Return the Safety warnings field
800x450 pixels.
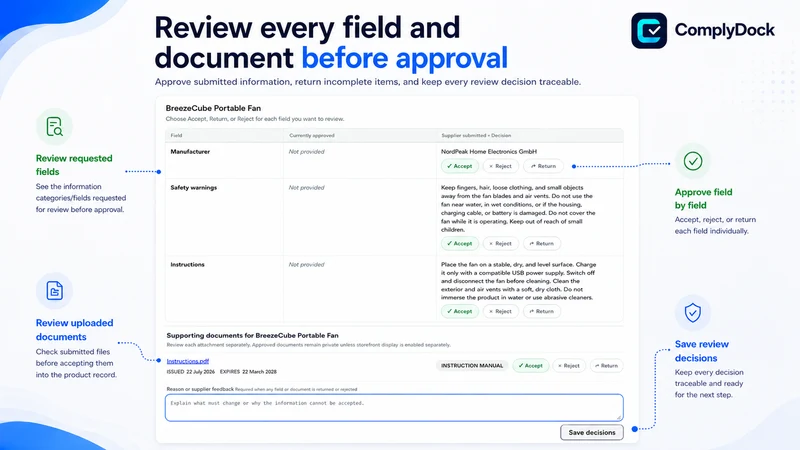tap(542, 244)
